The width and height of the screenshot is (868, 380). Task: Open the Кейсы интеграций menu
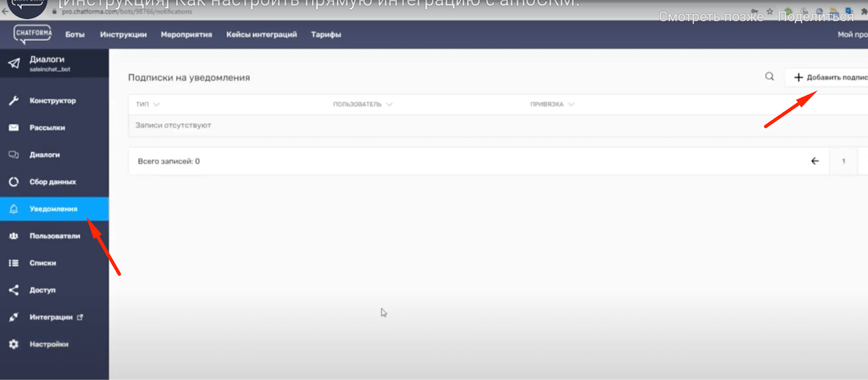pyautogui.click(x=261, y=34)
